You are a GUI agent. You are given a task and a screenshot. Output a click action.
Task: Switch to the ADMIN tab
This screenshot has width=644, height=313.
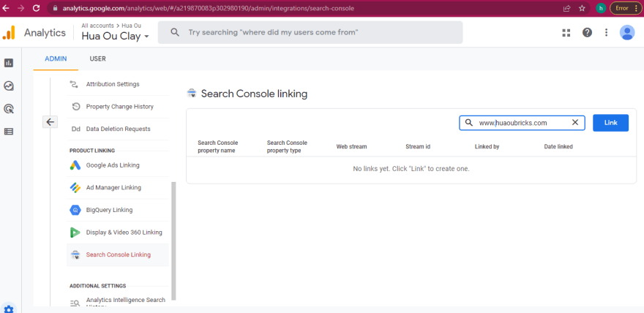pyautogui.click(x=56, y=59)
